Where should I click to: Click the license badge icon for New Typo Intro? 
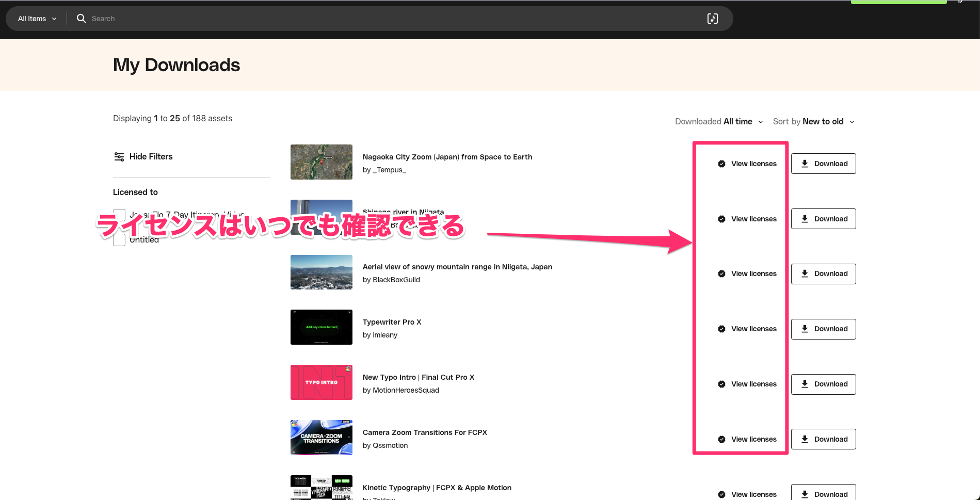[721, 384]
